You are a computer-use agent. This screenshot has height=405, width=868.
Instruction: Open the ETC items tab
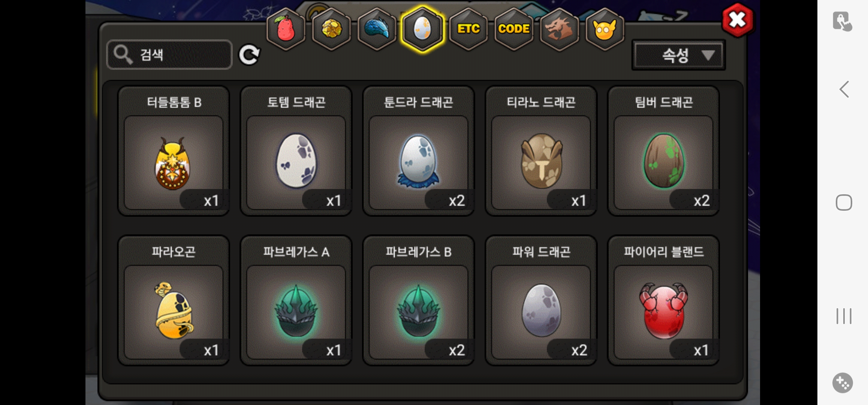pos(468,29)
